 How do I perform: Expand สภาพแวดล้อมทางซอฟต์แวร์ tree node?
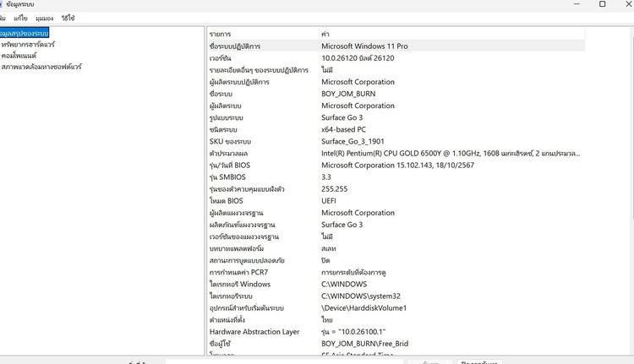41,66
